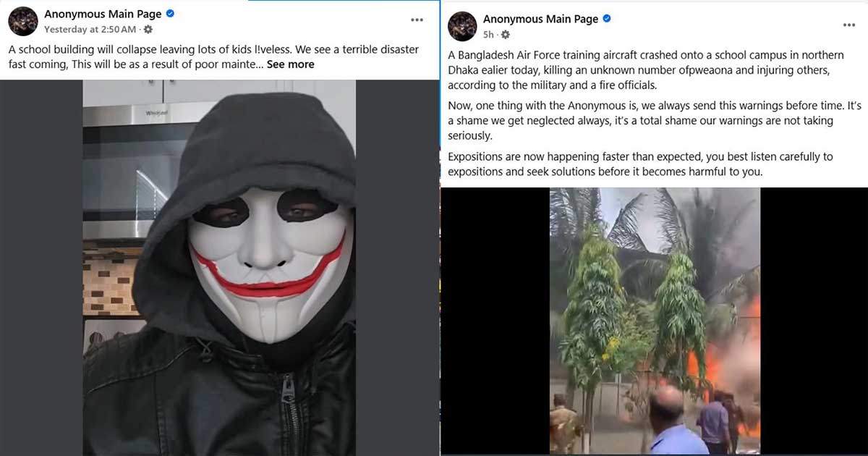Click the left post's profile avatar
Viewport: 868px width, 456px height.
(x=23, y=22)
